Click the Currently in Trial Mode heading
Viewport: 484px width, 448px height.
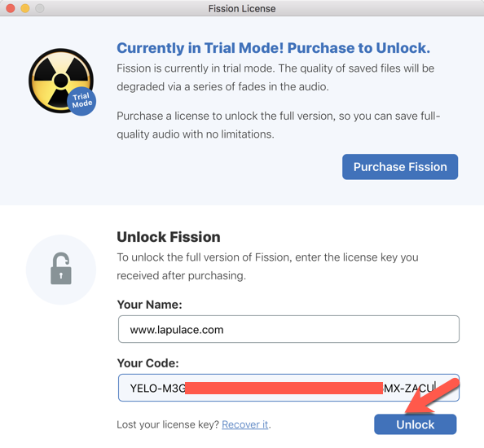pyautogui.click(x=274, y=48)
